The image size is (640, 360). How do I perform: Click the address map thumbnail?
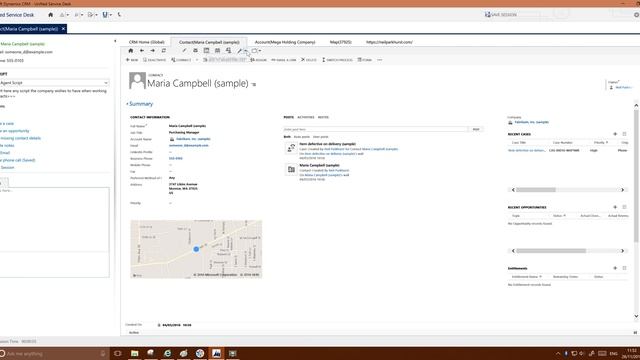click(196, 249)
